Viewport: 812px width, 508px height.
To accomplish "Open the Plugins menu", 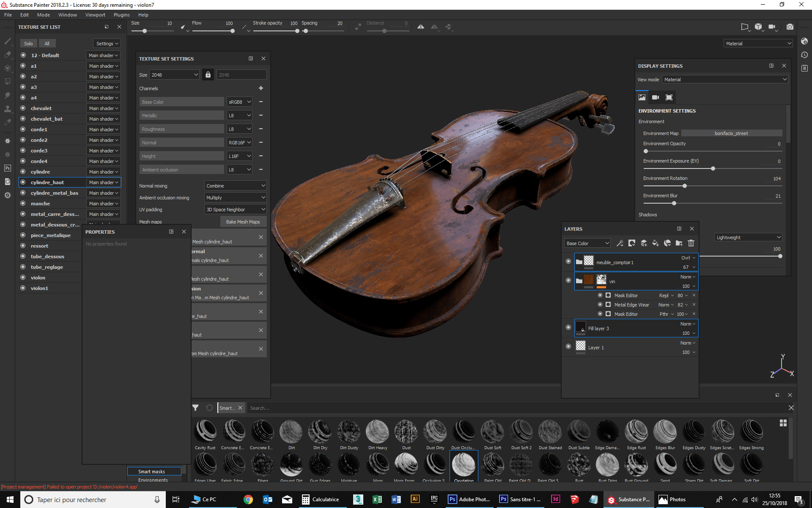I will (122, 14).
